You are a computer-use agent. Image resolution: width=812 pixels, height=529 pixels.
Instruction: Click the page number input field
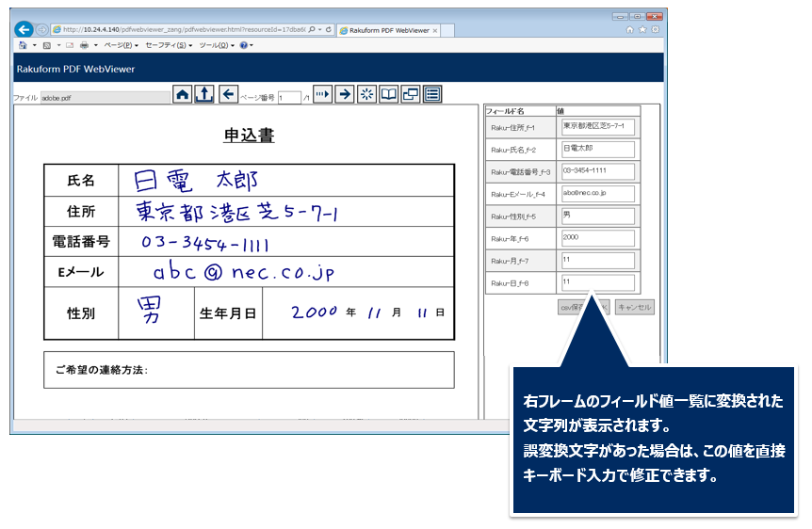[289, 97]
